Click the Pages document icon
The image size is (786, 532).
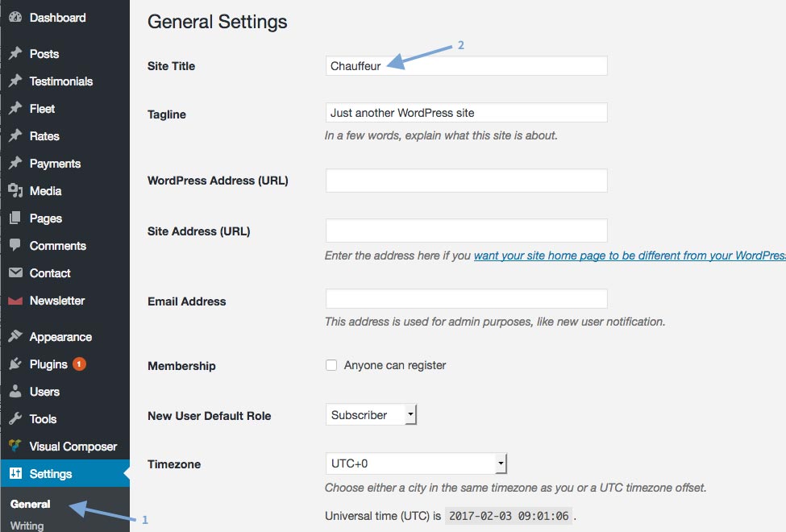point(15,218)
